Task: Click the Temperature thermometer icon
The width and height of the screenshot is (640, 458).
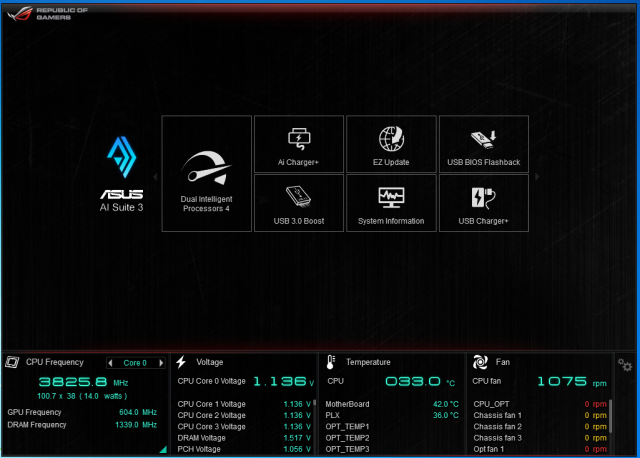Action: pyautogui.click(x=331, y=362)
